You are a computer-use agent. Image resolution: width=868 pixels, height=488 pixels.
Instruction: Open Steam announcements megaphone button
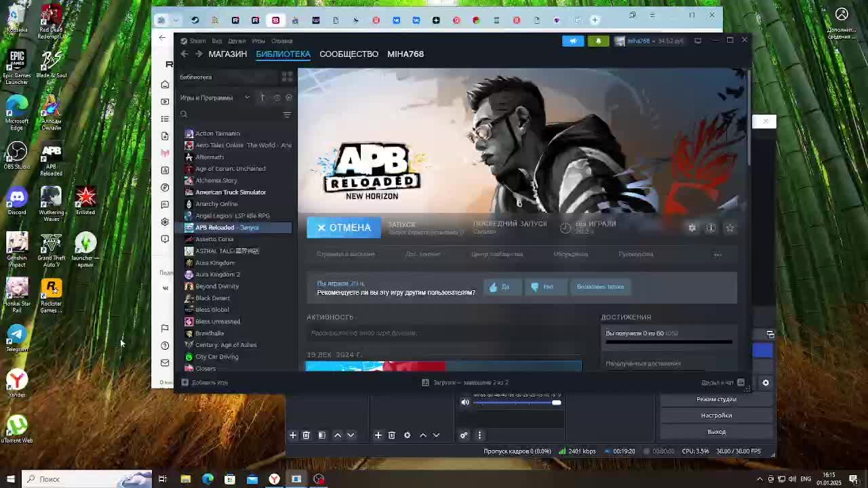coord(573,41)
